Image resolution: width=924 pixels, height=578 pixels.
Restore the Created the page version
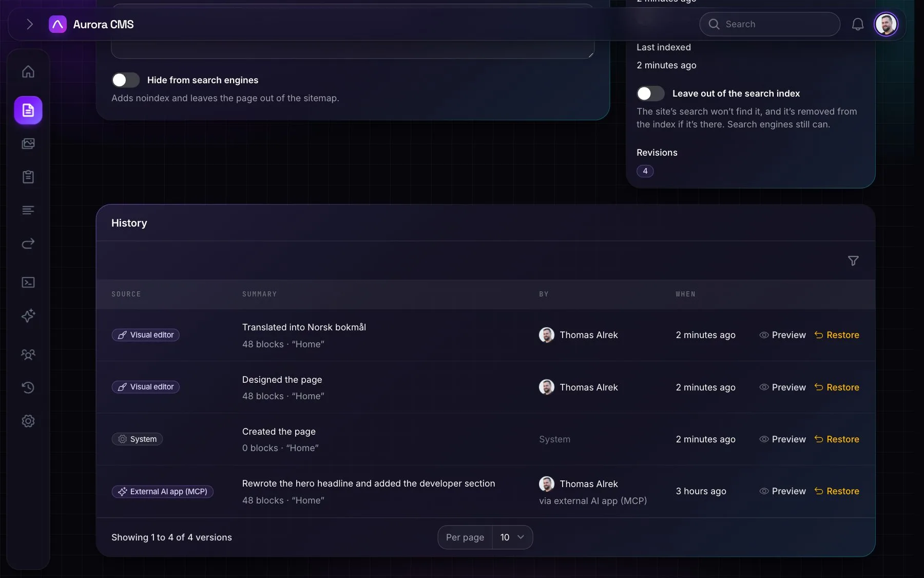(x=836, y=439)
